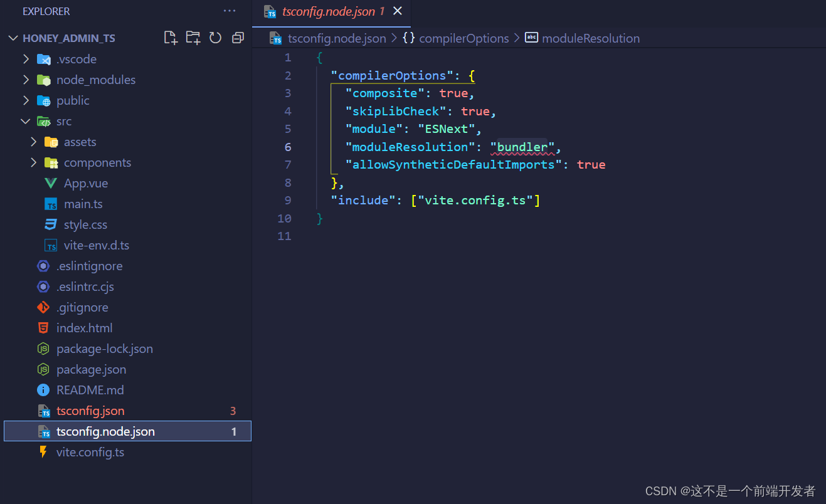This screenshot has height=504, width=826.
Task: Refresh the Explorer file tree
Action: [215, 38]
